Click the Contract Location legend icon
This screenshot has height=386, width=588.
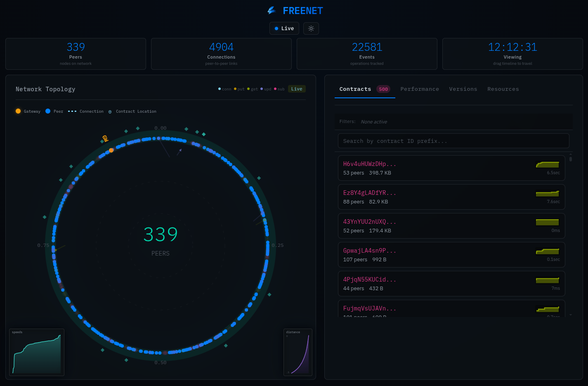tap(110, 111)
